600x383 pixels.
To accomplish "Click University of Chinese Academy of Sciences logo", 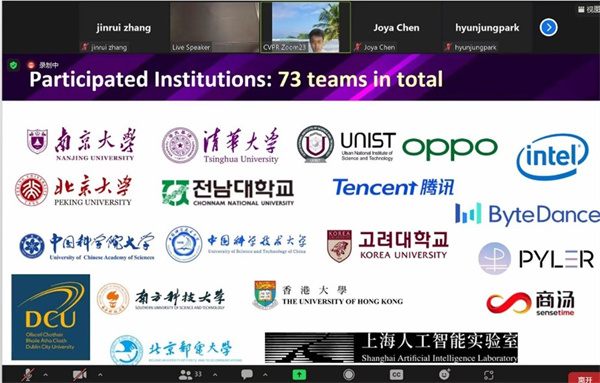I will pyautogui.click(x=87, y=246).
